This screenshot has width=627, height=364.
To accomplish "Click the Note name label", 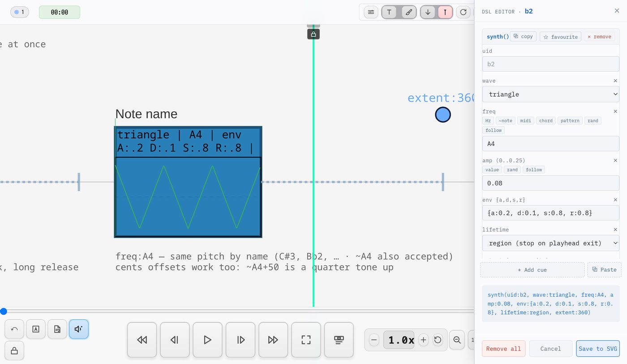I will pos(146,114).
